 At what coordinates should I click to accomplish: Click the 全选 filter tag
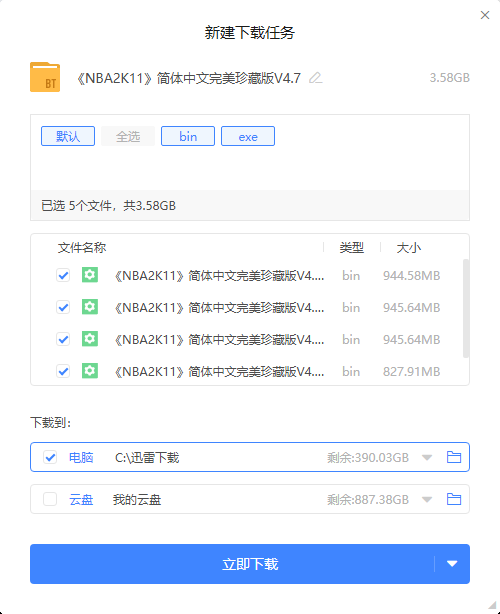(x=128, y=136)
